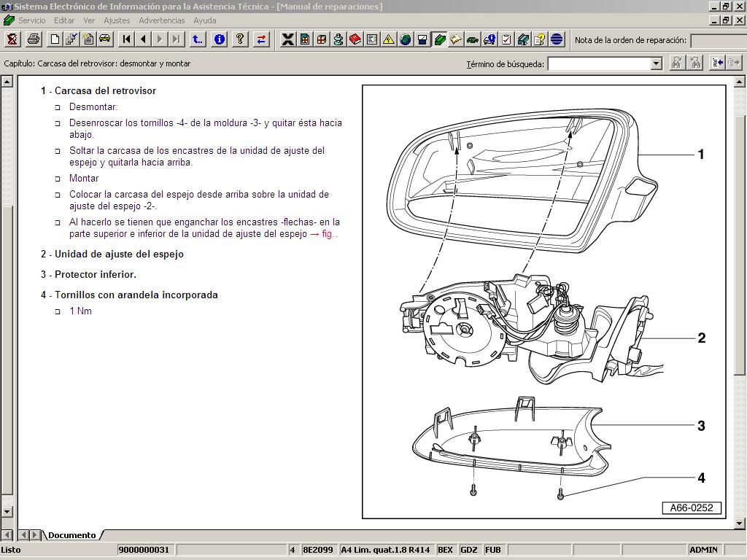Click the green car silhouette icon
The image size is (747, 560).
[473, 39]
